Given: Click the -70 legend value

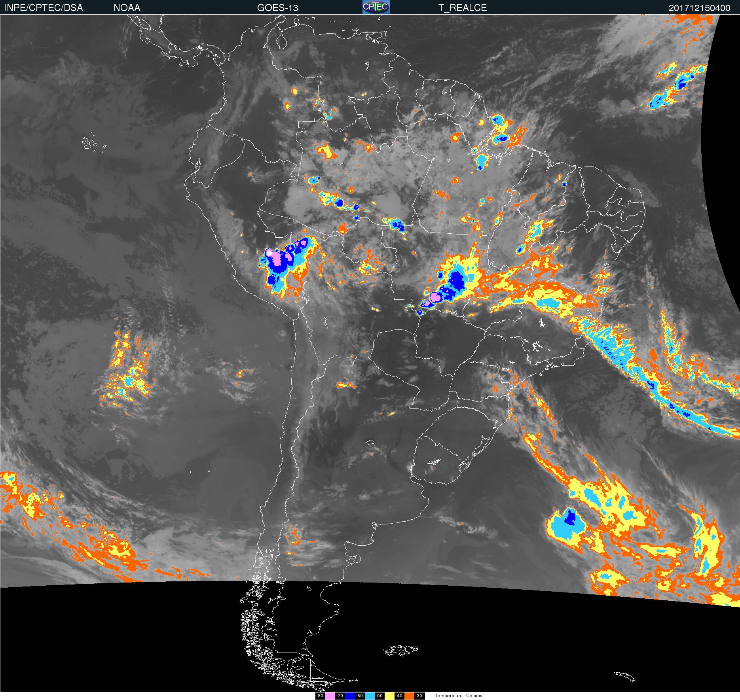Looking at the screenshot, I should click(340, 696).
